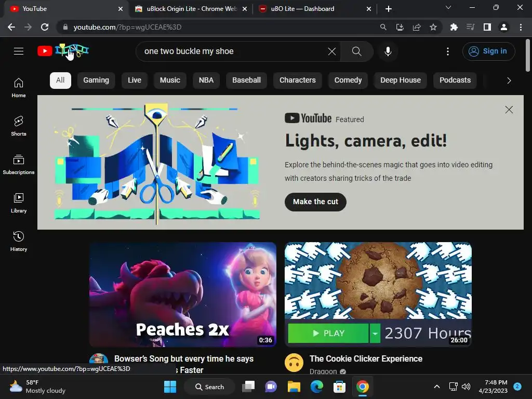Select the Deep House filter chip

[401, 81]
